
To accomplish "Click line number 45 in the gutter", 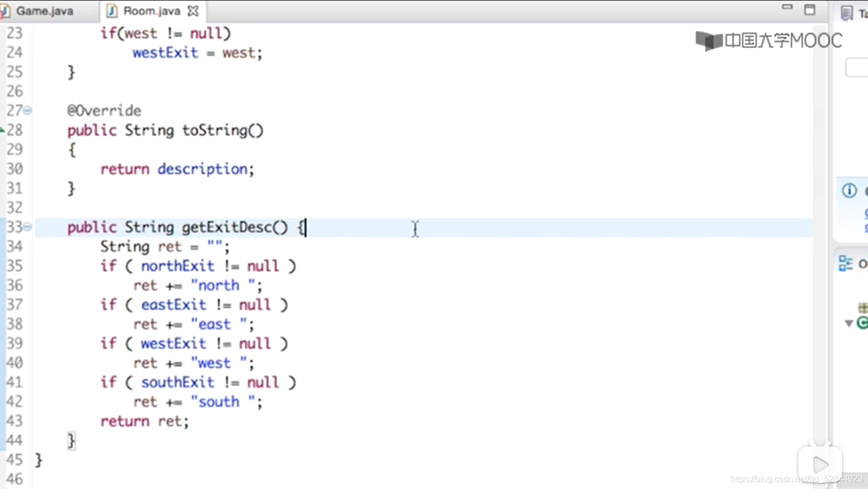I will [x=15, y=460].
